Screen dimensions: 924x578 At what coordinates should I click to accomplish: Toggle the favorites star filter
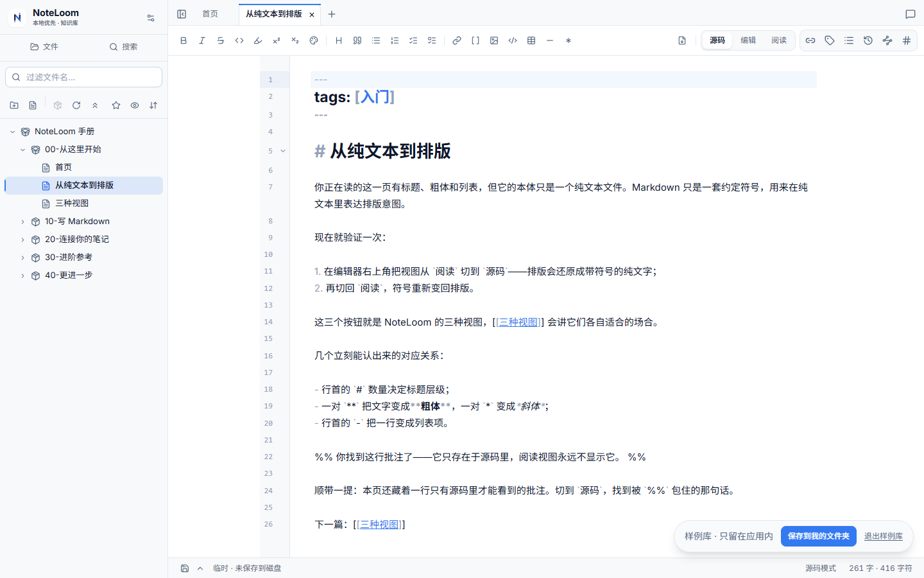(116, 105)
